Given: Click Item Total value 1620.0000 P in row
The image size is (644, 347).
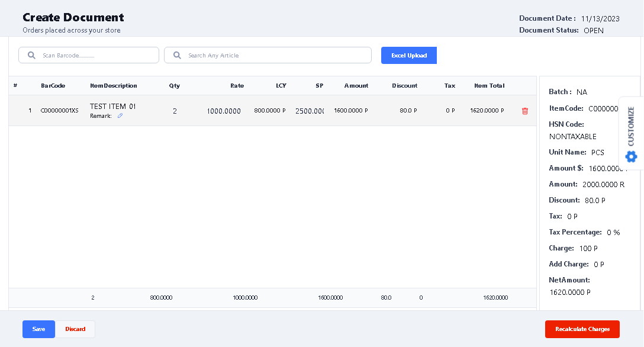Looking at the screenshot, I should [x=487, y=111].
